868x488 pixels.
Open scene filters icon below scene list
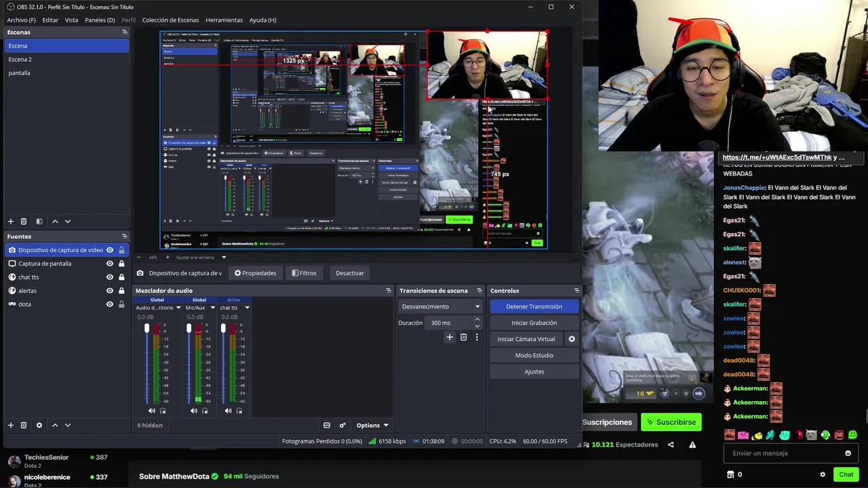tap(39, 222)
